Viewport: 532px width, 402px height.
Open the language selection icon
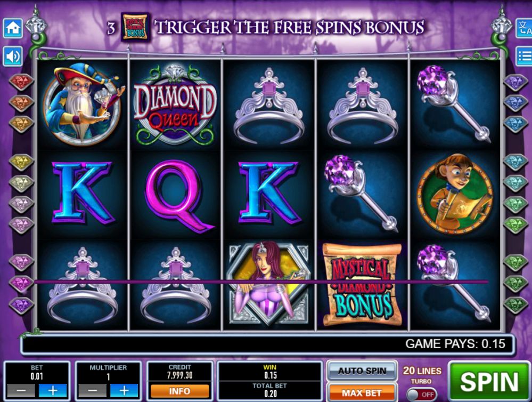[x=524, y=28]
